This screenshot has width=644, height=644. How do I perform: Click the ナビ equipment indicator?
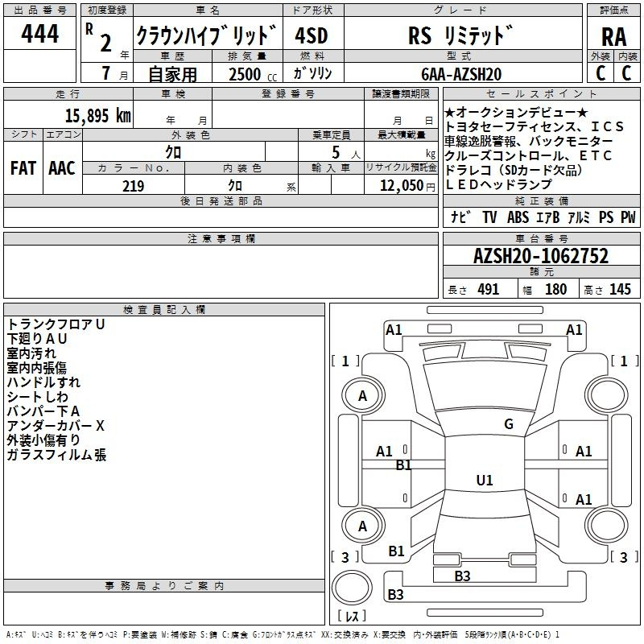460,217
